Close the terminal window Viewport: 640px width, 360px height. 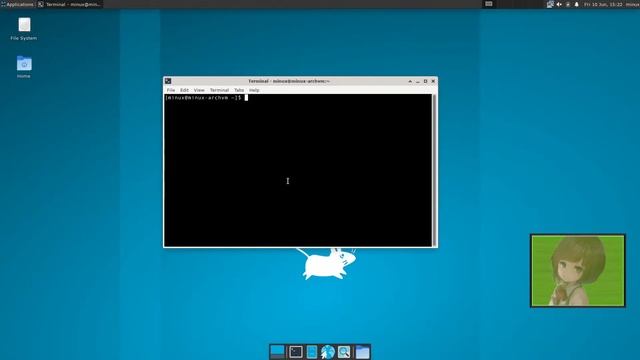[x=433, y=81]
